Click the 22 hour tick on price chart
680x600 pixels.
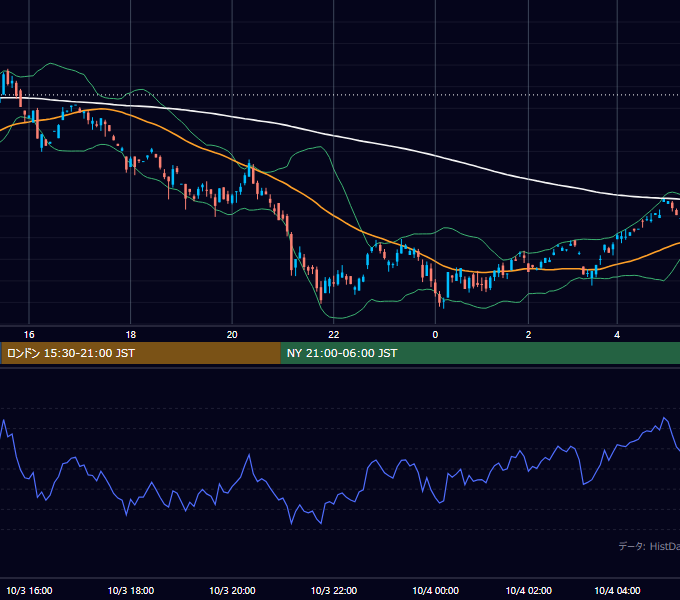pyautogui.click(x=333, y=335)
